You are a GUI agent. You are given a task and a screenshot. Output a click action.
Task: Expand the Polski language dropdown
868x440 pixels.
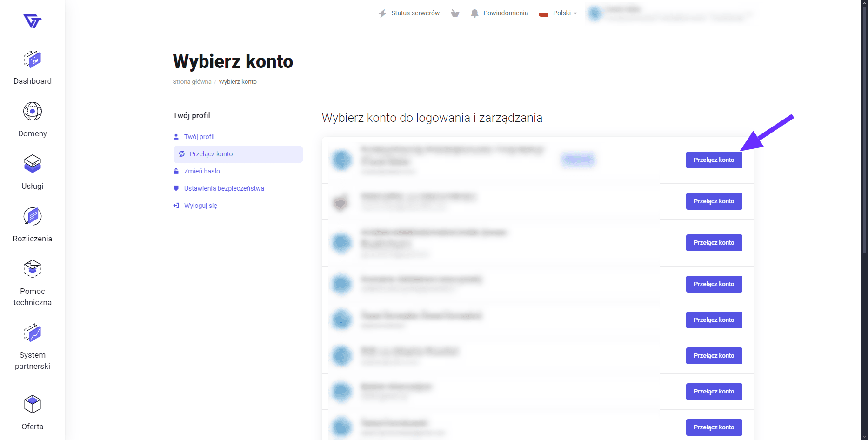coord(558,13)
